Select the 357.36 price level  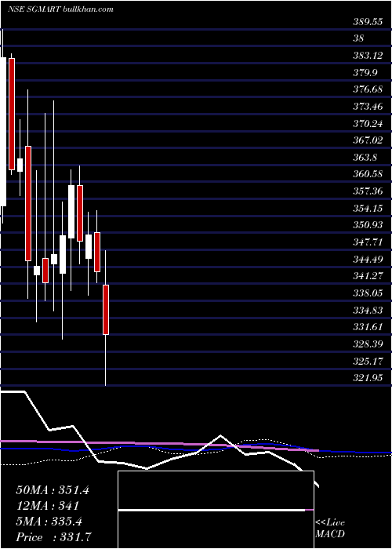tap(368, 191)
